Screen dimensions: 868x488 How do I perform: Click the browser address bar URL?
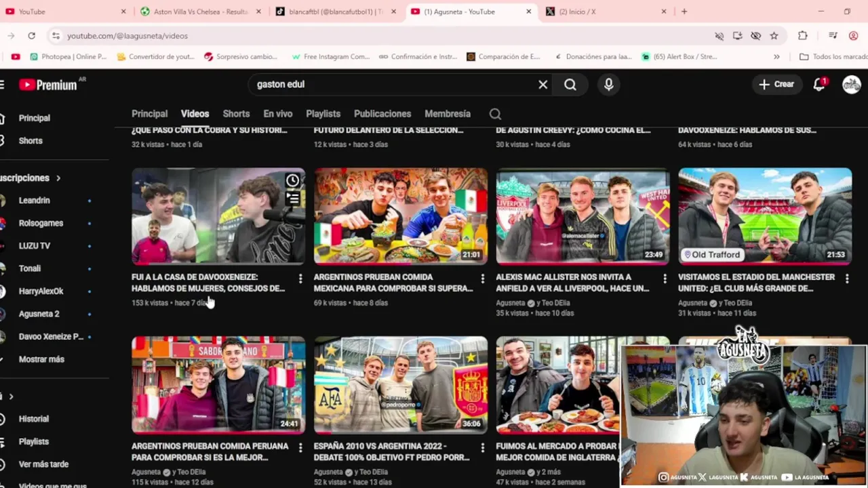[x=127, y=36]
